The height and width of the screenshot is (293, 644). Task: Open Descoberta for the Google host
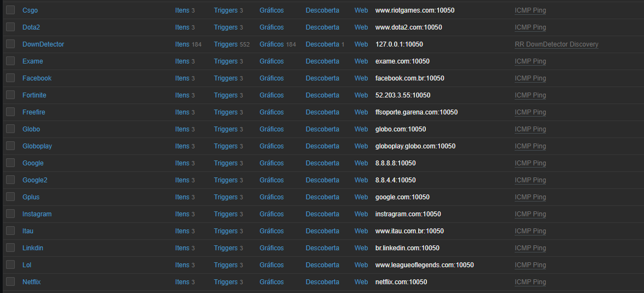click(322, 163)
